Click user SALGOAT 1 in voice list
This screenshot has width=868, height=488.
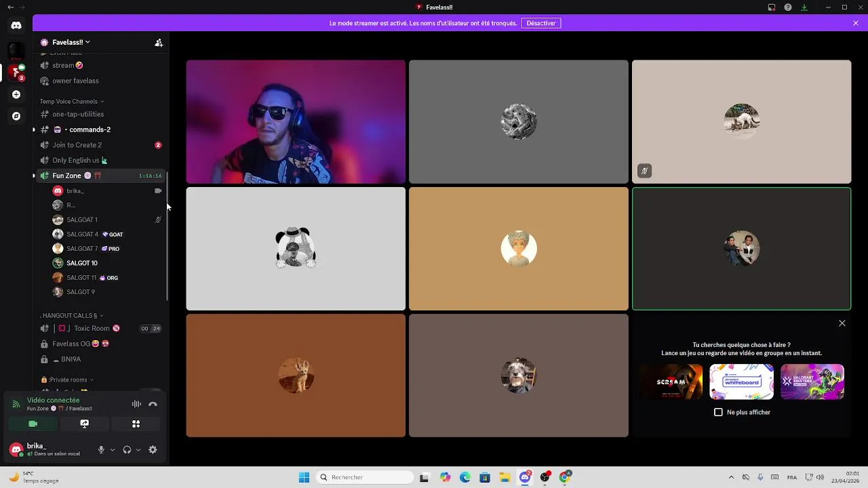click(x=107, y=220)
